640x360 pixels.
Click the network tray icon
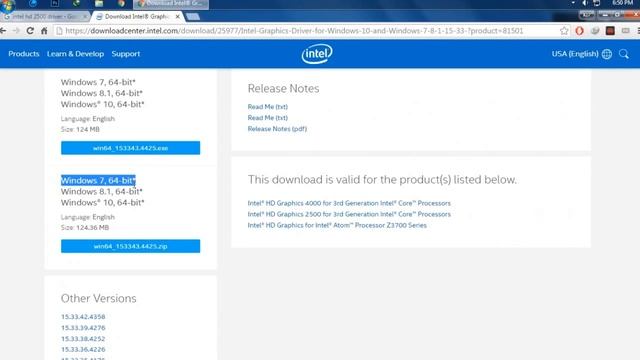coord(596,3)
